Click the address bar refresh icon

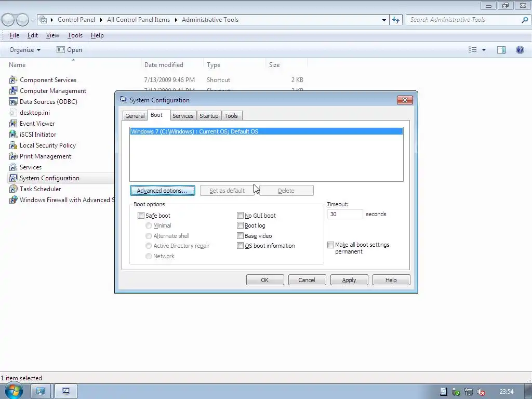point(395,20)
